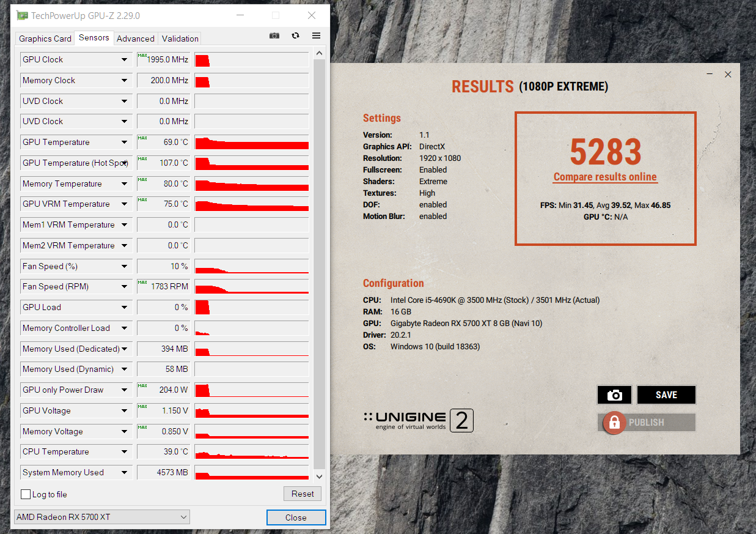The width and height of the screenshot is (756, 534).
Task: Click the lock icon on Publish
Action: pos(614,423)
